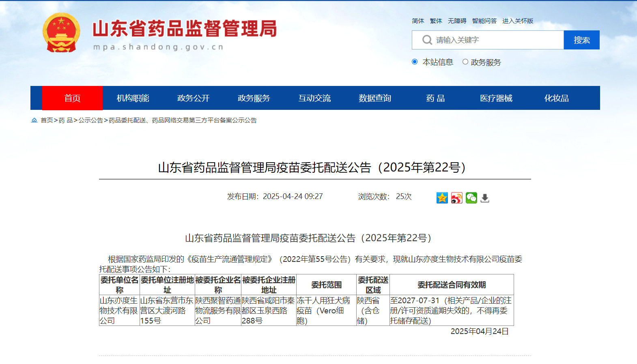Click the search magnifier icon
Screen dimensions: 637x364
click(x=427, y=40)
